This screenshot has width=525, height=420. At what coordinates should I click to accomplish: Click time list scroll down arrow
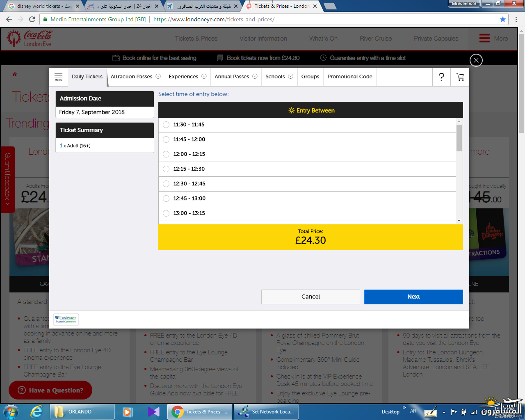coord(459,221)
